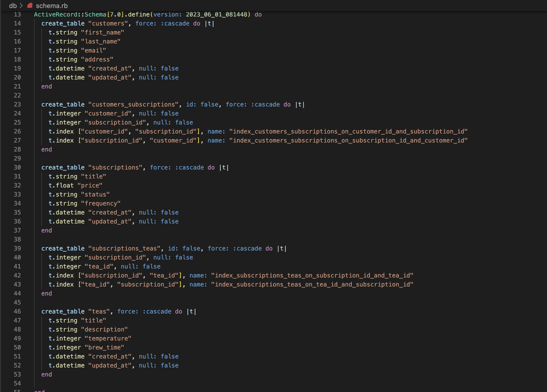Click the Ruby file icon in breadcrumb
Viewport: 547px width, 392px height.
[30, 5]
